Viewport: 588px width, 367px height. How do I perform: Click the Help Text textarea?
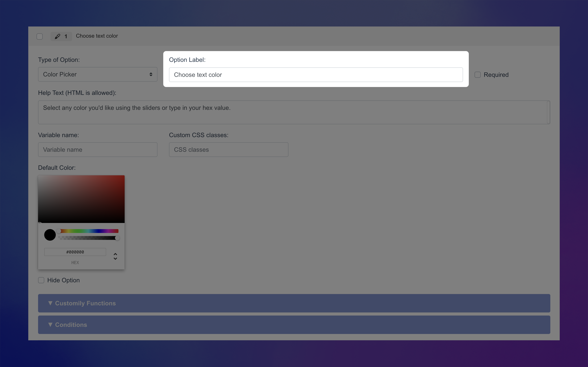[x=292, y=112]
